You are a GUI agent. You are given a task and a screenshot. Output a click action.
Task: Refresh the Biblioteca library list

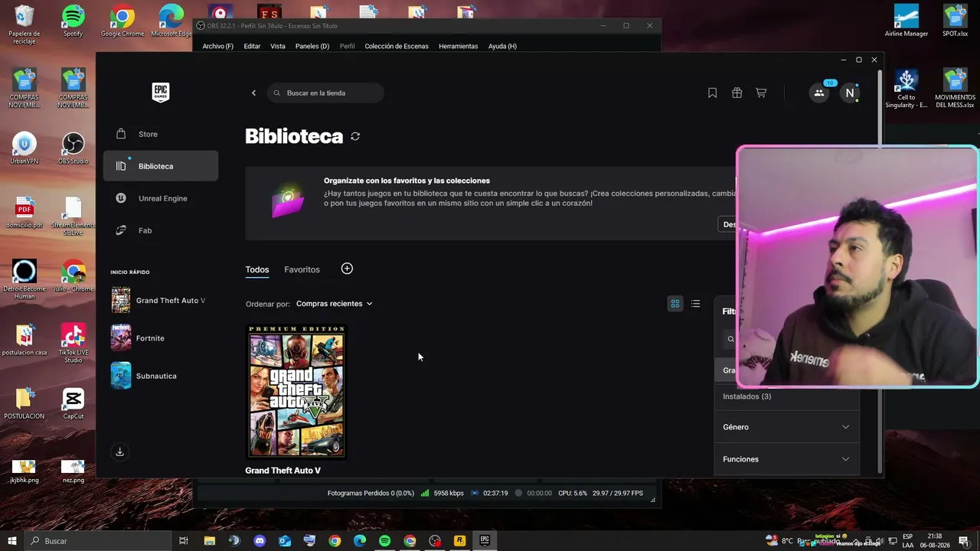pos(355,136)
